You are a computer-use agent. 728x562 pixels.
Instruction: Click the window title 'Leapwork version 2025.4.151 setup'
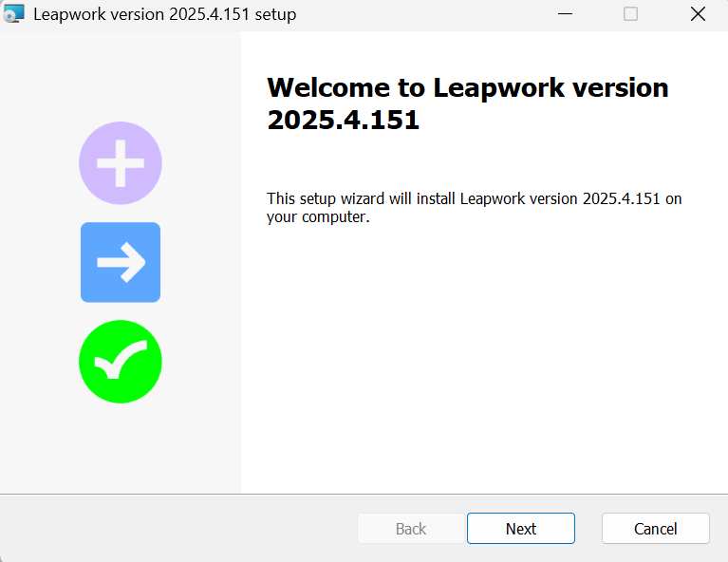tap(164, 14)
